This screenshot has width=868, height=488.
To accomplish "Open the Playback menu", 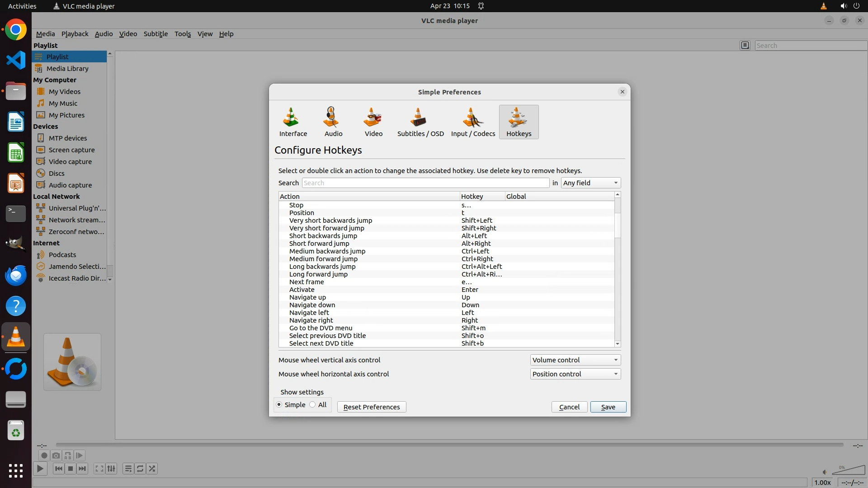I will 75,34.
